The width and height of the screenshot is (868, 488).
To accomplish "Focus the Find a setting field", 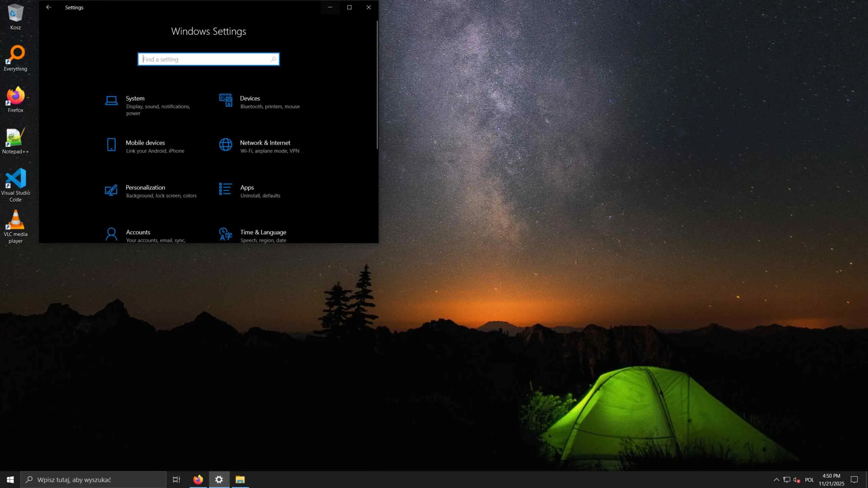I will pyautogui.click(x=203, y=59).
